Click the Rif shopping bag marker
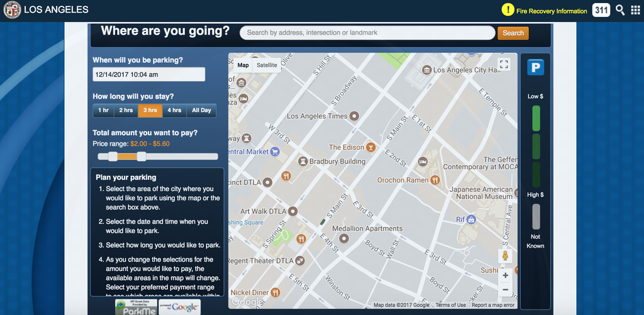The height and width of the screenshot is (315, 644). [471, 219]
